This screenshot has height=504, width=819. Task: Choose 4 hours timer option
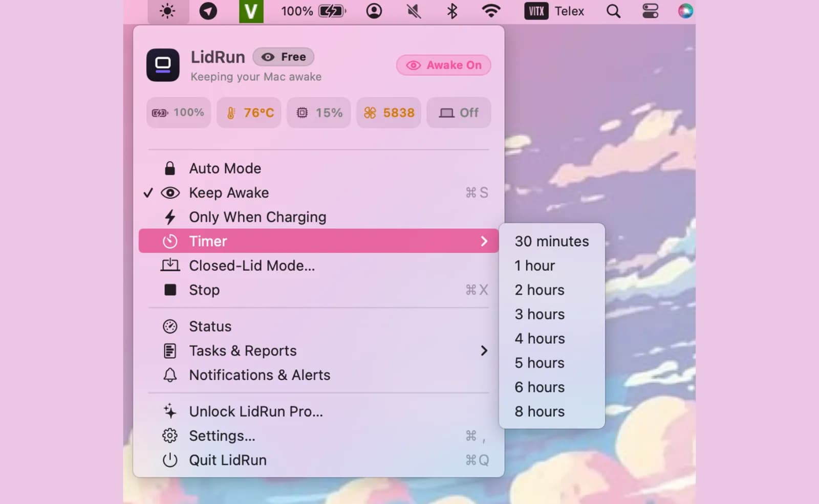pos(552,339)
